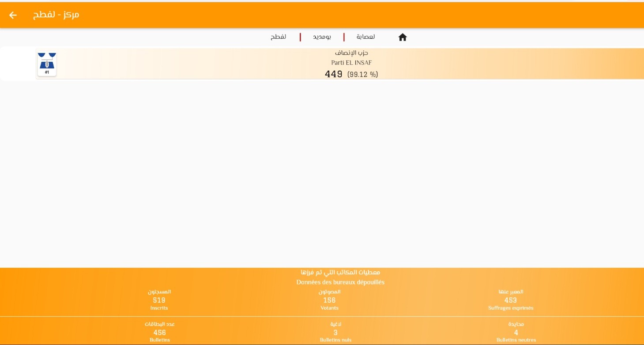The image size is (644, 345).
Task: Navigate to بومديد breadcrumb link
Action: pos(322,37)
